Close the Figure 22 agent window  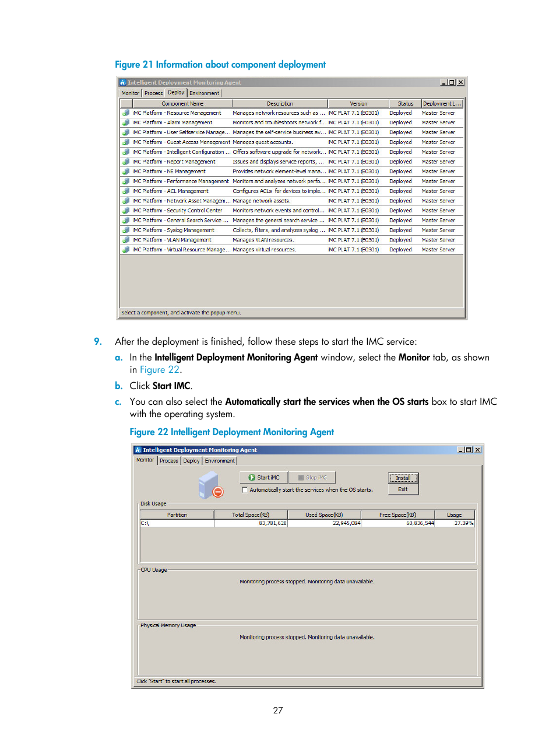478,450
